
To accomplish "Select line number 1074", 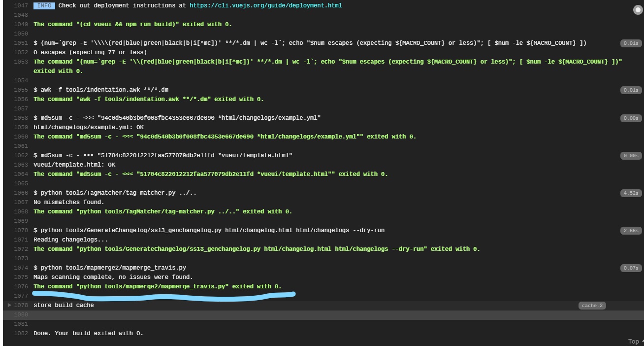I will click(x=21, y=268).
